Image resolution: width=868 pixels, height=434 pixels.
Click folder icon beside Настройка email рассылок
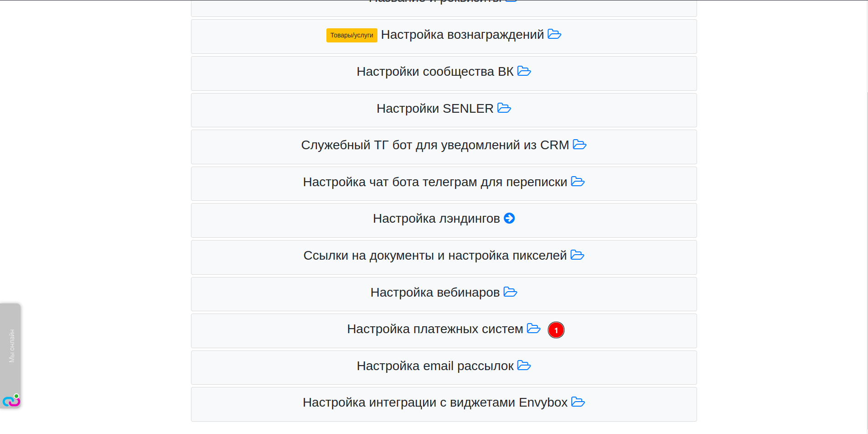pos(524,366)
